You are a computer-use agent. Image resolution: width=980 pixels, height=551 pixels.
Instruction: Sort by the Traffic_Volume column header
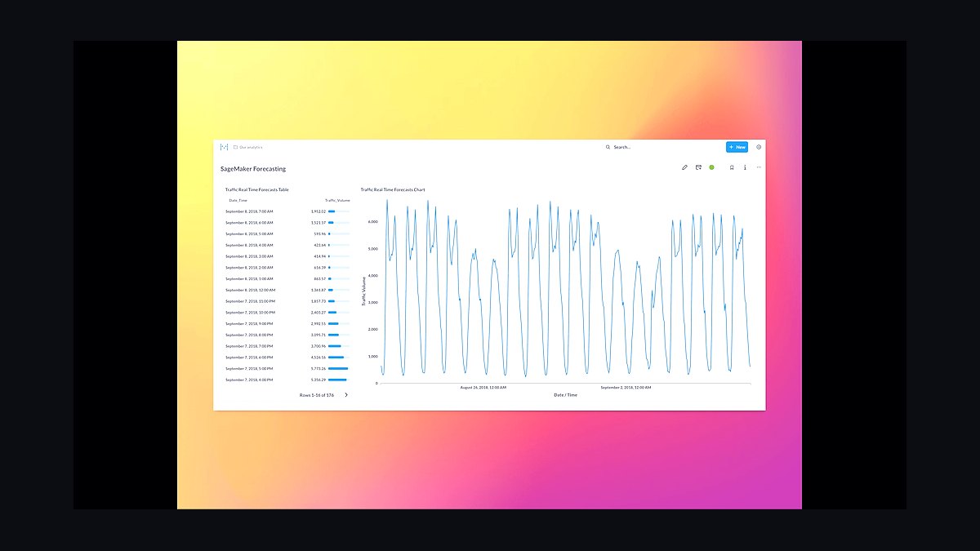pyautogui.click(x=337, y=200)
